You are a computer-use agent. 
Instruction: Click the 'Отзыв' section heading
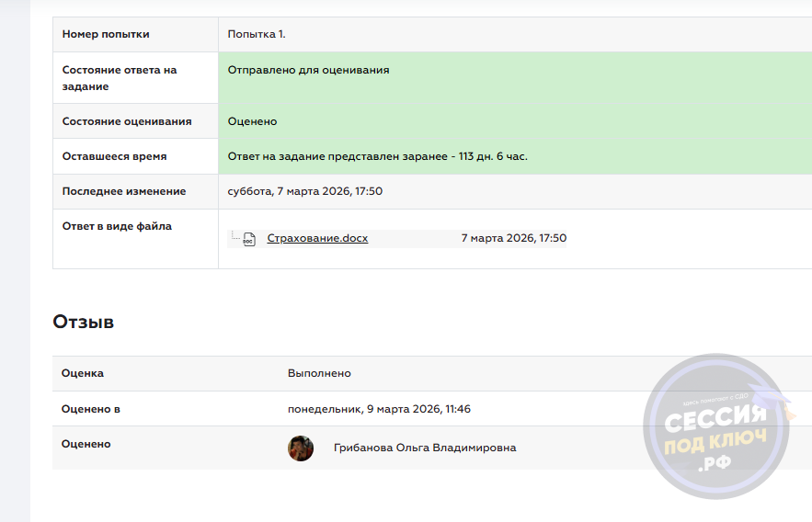pyautogui.click(x=83, y=322)
